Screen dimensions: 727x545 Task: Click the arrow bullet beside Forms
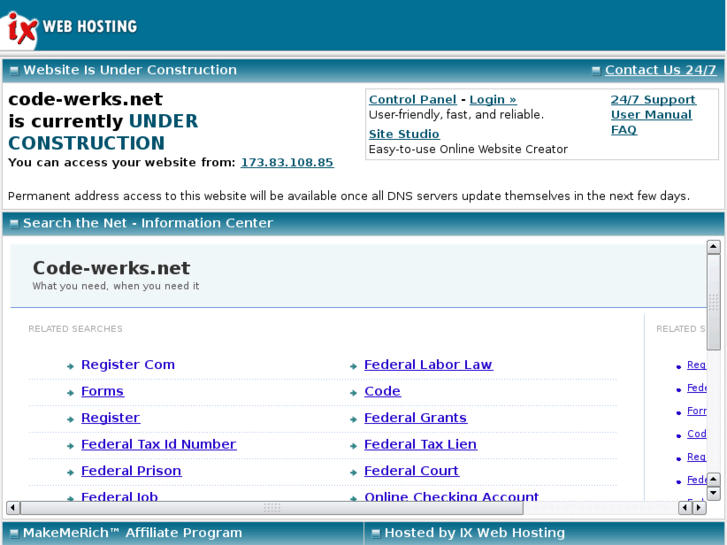click(70, 393)
